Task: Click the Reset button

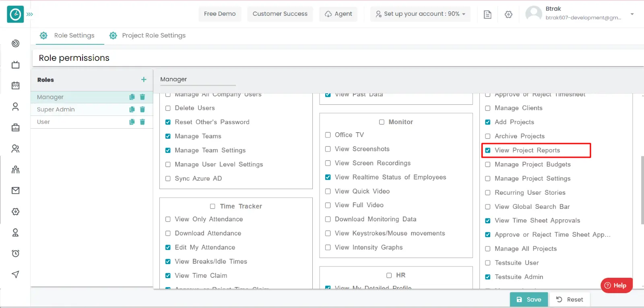Action: (570, 300)
